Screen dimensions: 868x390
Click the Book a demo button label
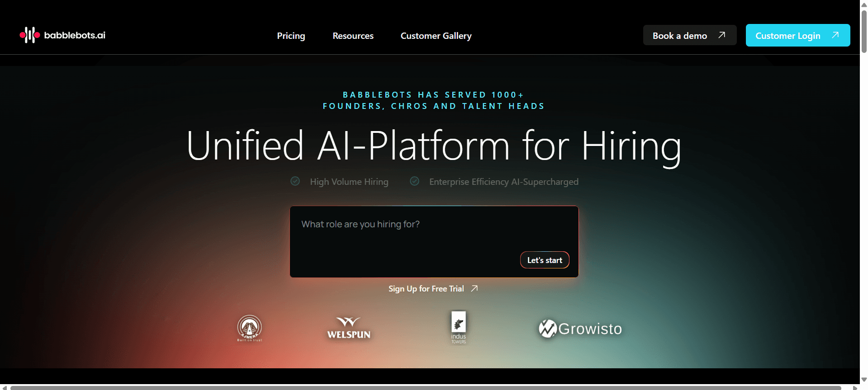679,36
